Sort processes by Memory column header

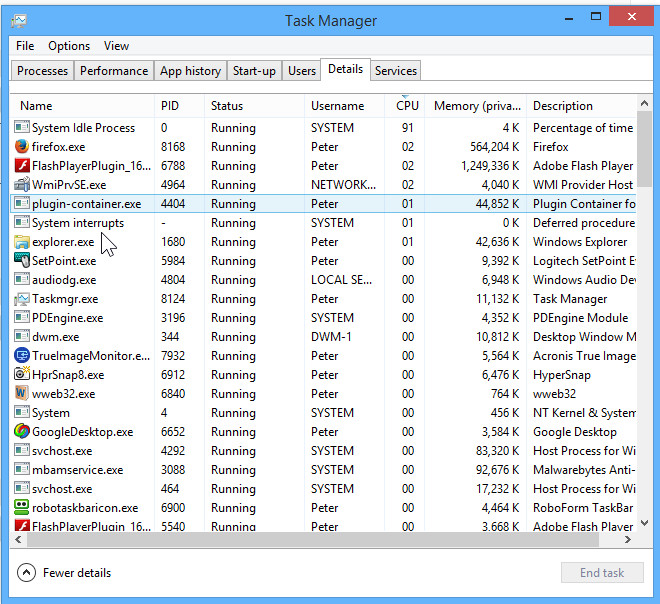476,106
